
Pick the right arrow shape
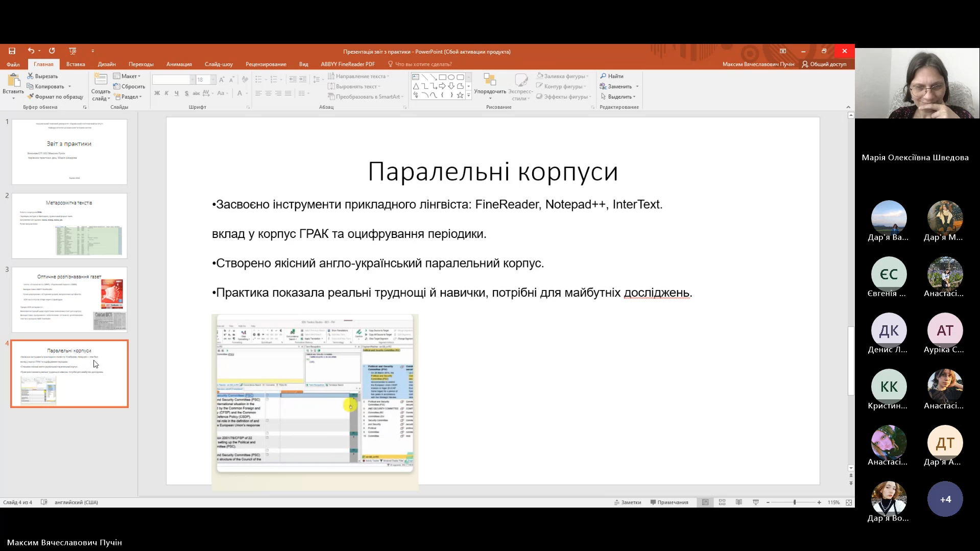(442, 86)
